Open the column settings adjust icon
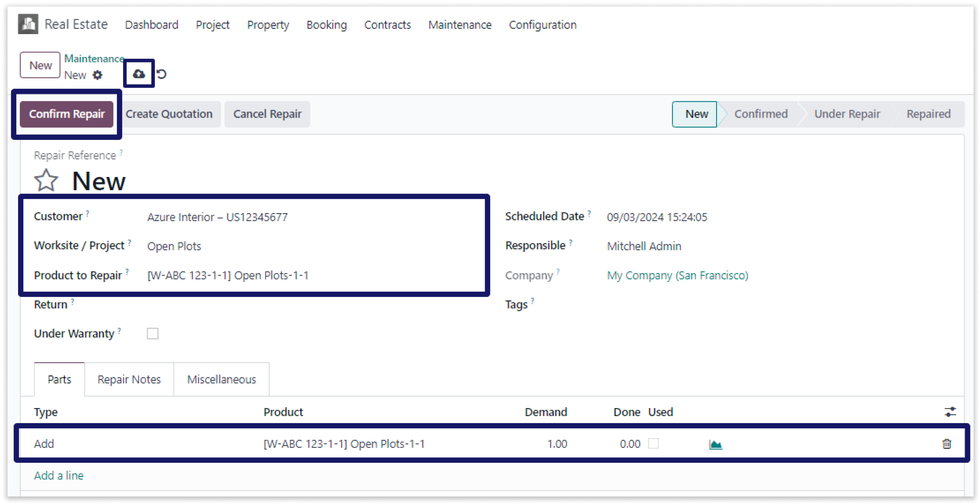980x504 pixels. (x=950, y=412)
